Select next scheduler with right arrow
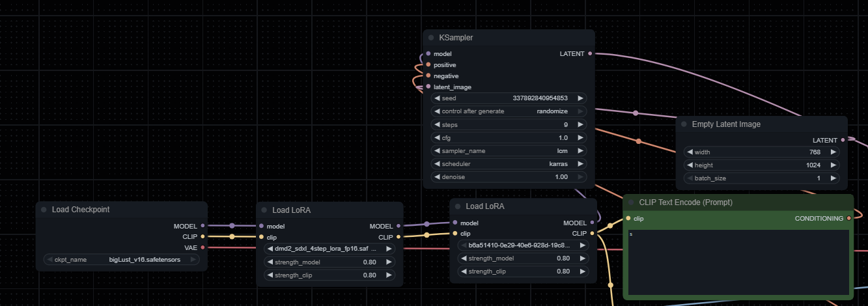This screenshot has width=868, height=306. click(x=580, y=164)
